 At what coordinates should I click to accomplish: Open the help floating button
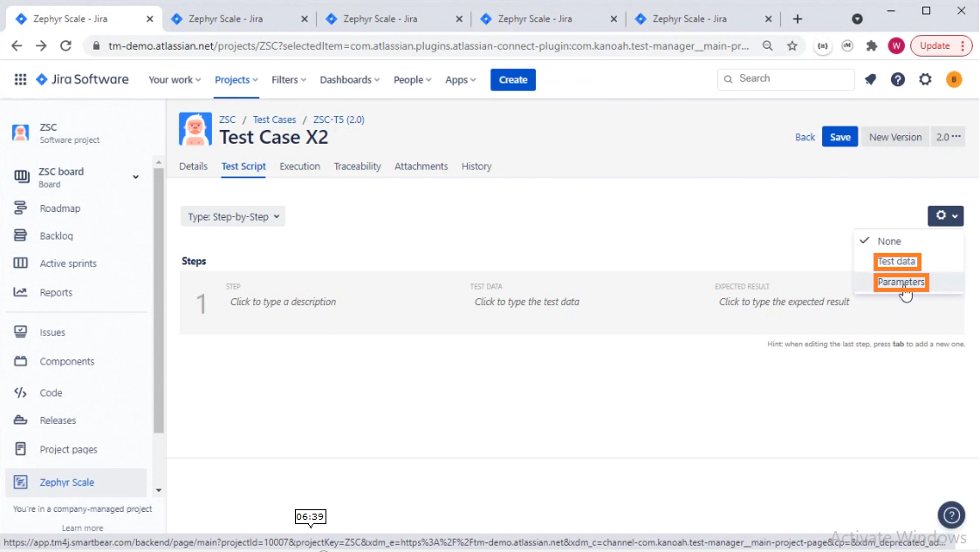951,515
